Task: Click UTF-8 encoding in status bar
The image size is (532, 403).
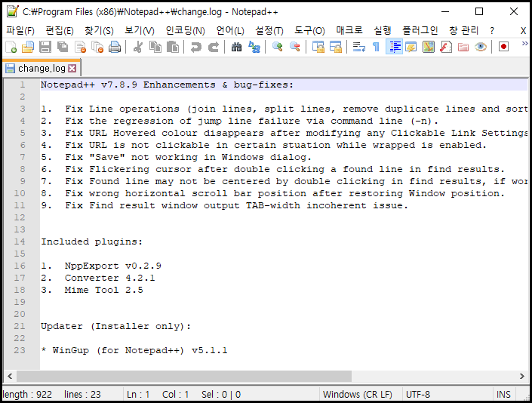Action: [x=418, y=394]
